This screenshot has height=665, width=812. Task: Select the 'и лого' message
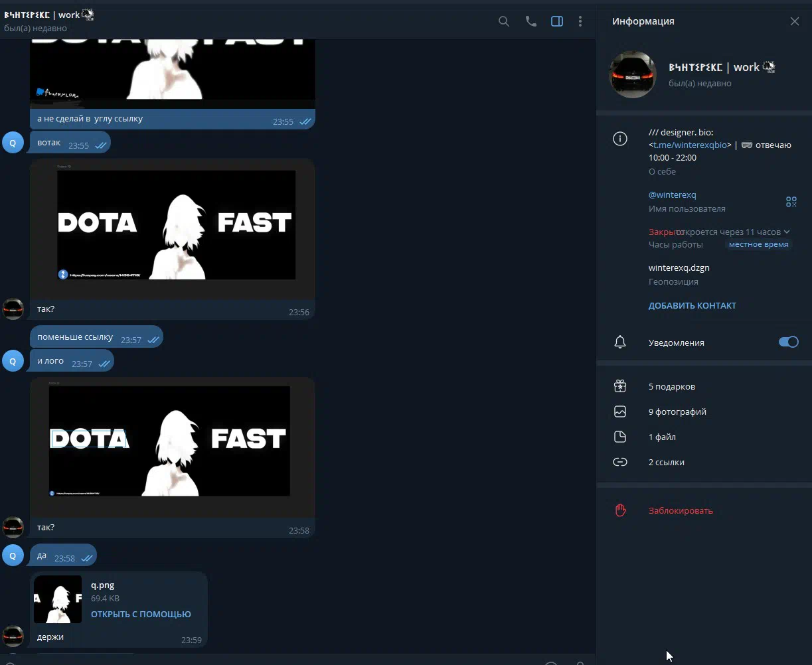72,361
